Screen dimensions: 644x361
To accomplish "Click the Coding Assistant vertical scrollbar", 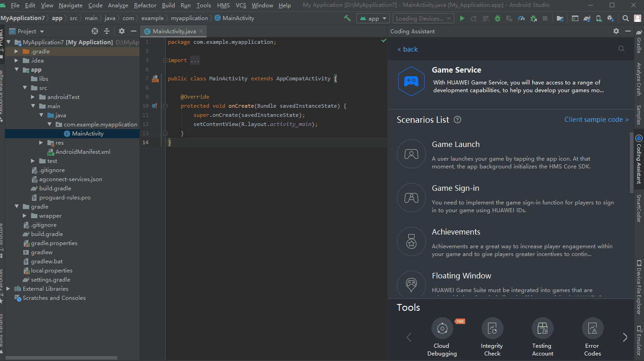I will (631, 162).
